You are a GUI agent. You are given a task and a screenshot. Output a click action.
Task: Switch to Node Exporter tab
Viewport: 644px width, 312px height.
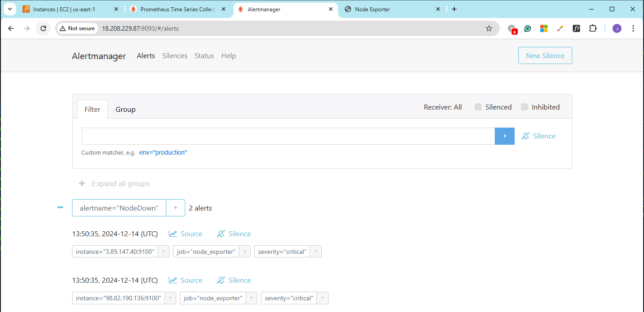click(393, 9)
